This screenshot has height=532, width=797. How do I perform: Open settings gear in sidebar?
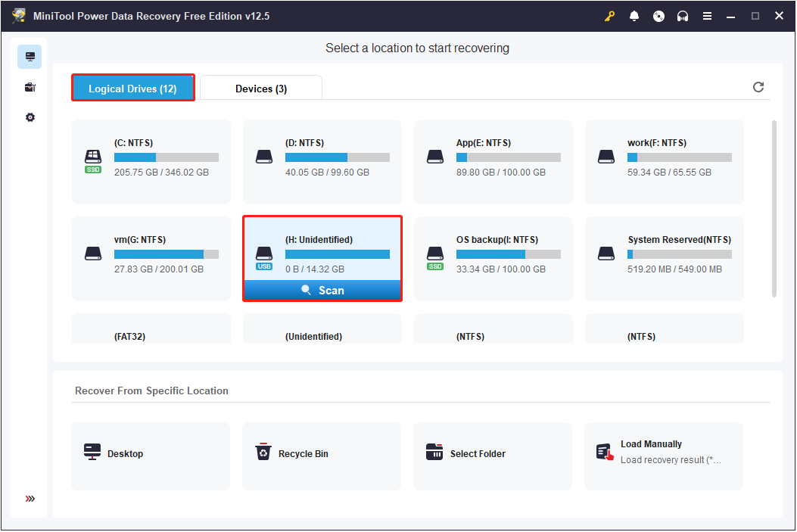pyautogui.click(x=30, y=117)
